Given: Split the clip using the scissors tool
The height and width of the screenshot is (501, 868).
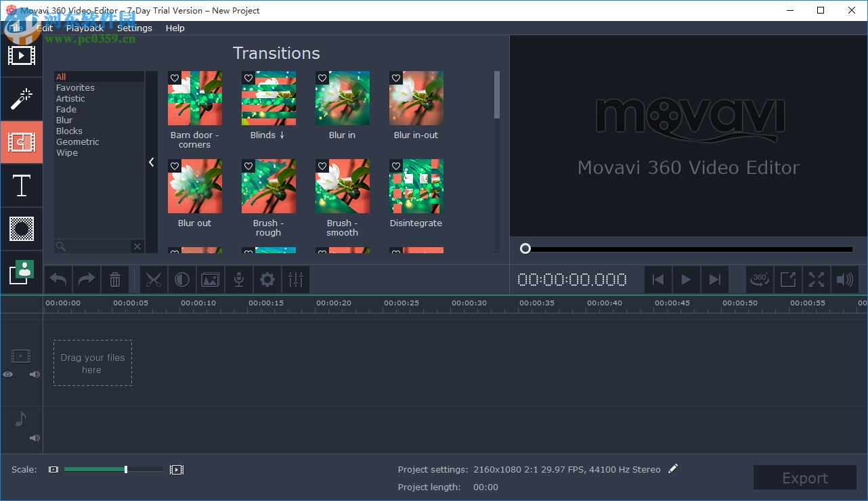Looking at the screenshot, I should pos(154,280).
